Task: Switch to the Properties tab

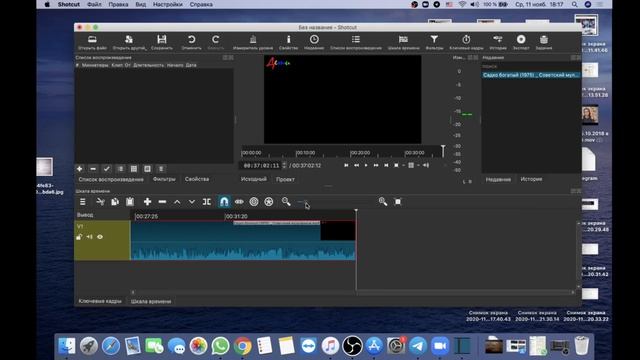Action: (x=197, y=179)
